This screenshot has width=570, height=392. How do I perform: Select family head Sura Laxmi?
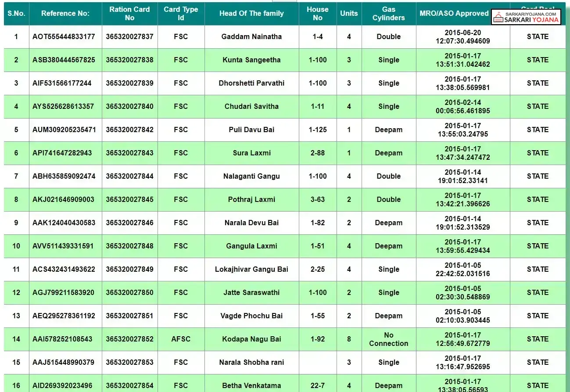tap(251, 153)
